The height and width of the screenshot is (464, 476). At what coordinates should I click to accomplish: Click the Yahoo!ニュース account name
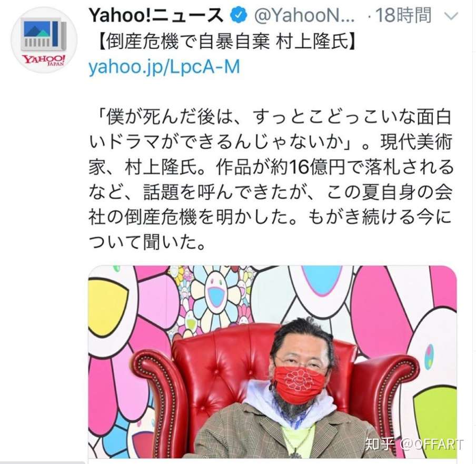[x=156, y=15]
